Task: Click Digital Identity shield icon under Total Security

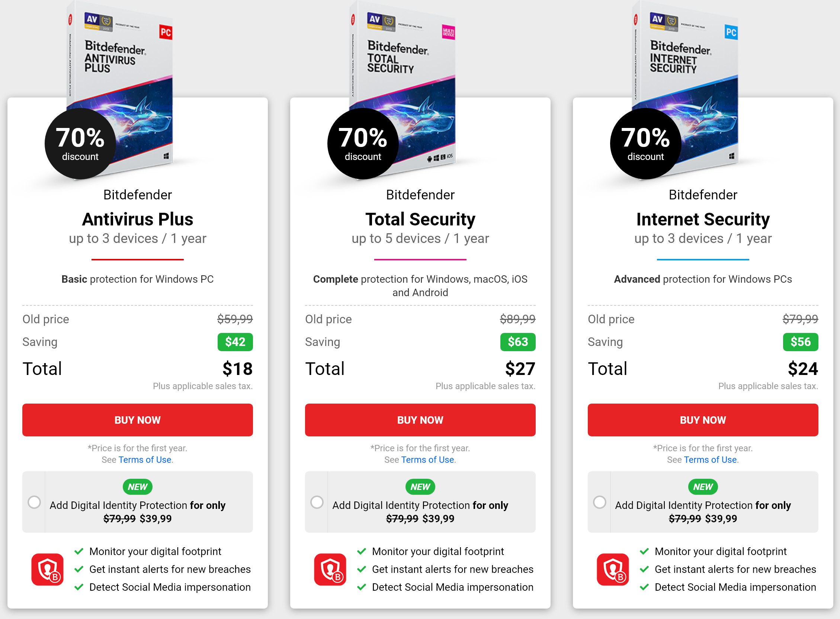Action: coord(330,569)
